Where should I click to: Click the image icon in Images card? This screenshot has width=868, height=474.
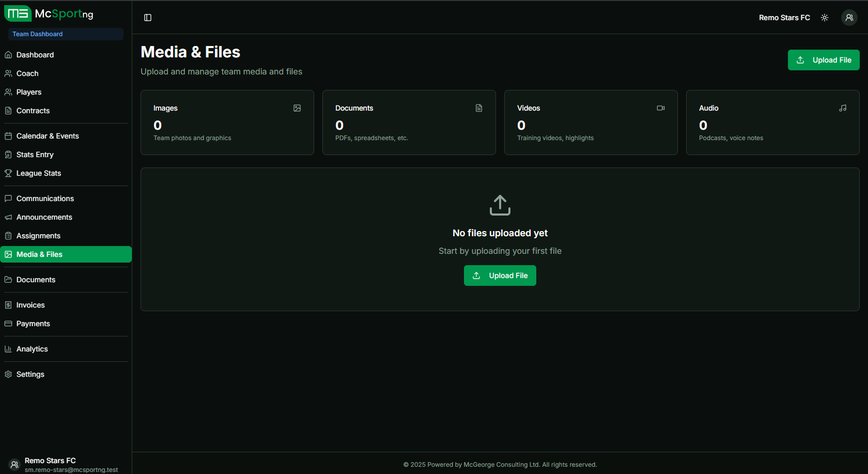297,108
